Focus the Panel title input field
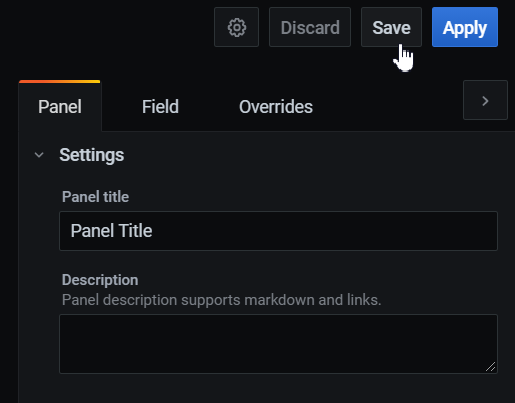 coord(278,231)
